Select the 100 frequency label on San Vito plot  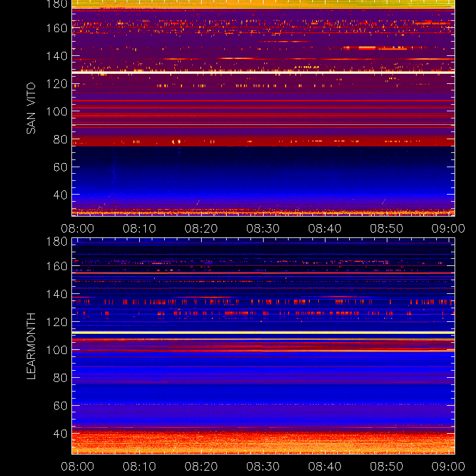point(57,111)
